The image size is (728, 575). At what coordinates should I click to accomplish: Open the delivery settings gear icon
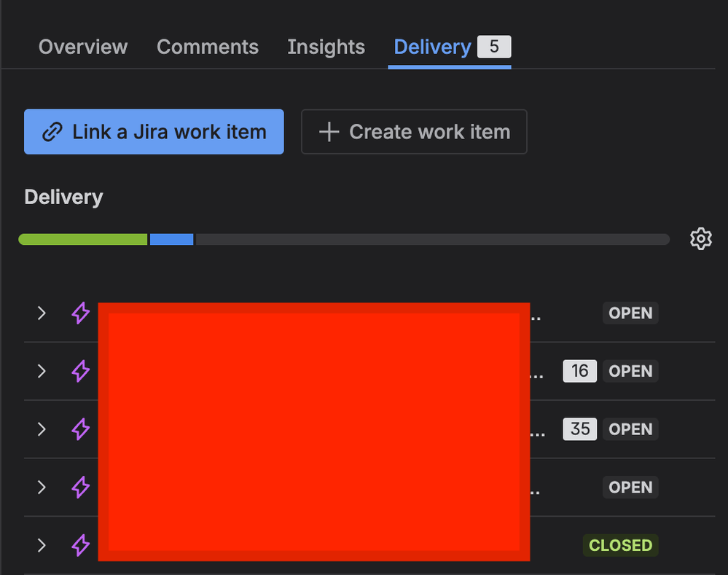click(x=700, y=238)
